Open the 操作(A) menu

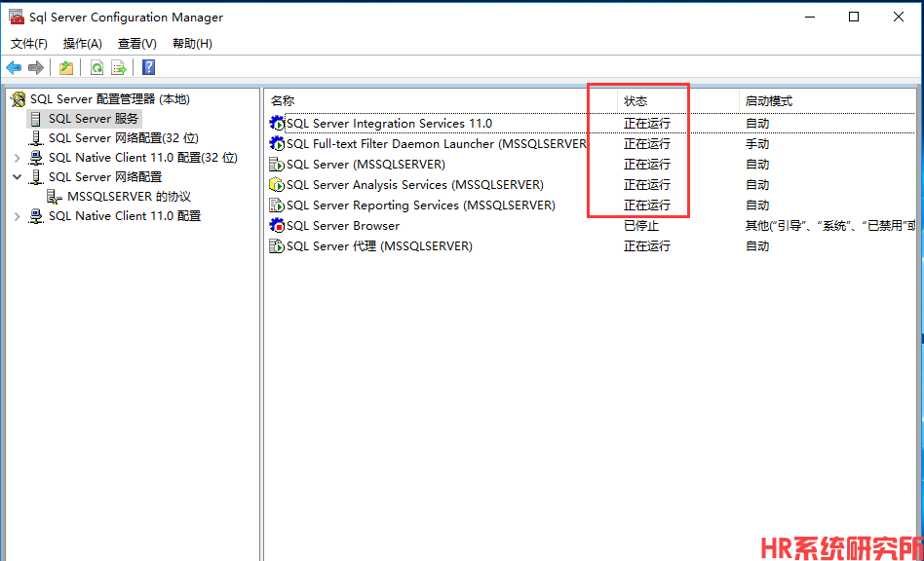click(x=83, y=44)
